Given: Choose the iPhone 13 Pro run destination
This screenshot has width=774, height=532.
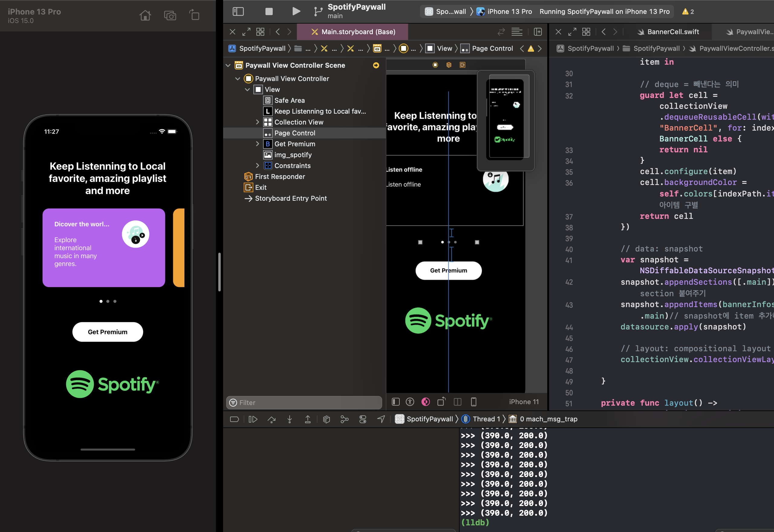Looking at the screenshot, I should (x=504, y=11).
